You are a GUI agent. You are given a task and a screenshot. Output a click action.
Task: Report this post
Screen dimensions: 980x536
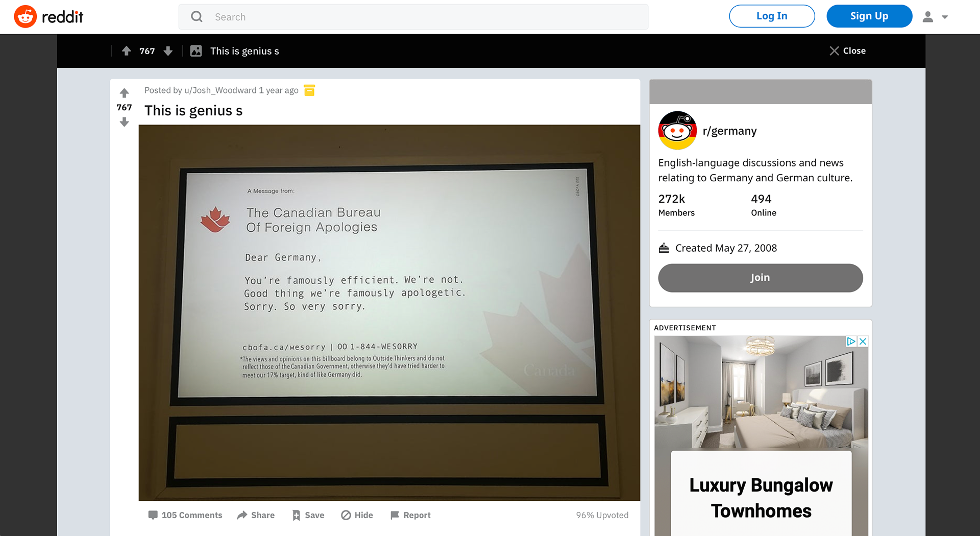(410, 515)
